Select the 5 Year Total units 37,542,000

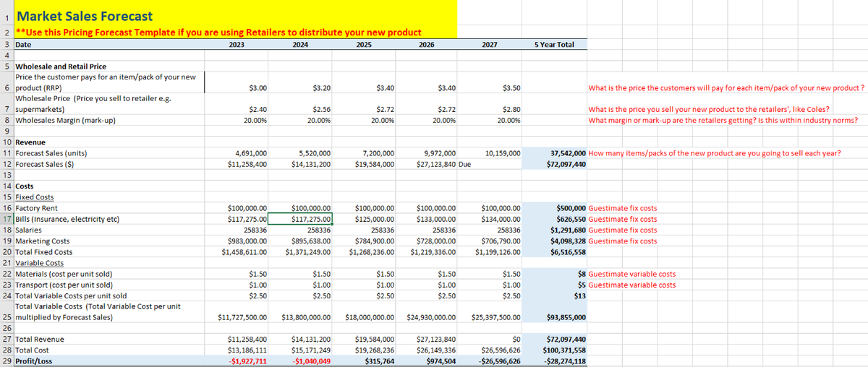pos(568,153)
